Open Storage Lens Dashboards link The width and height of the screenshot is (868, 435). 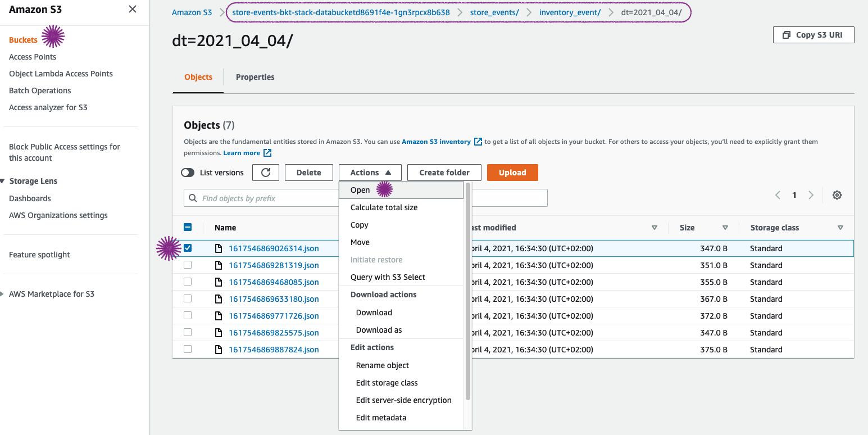pyautogui.click(x=30, y=198)
